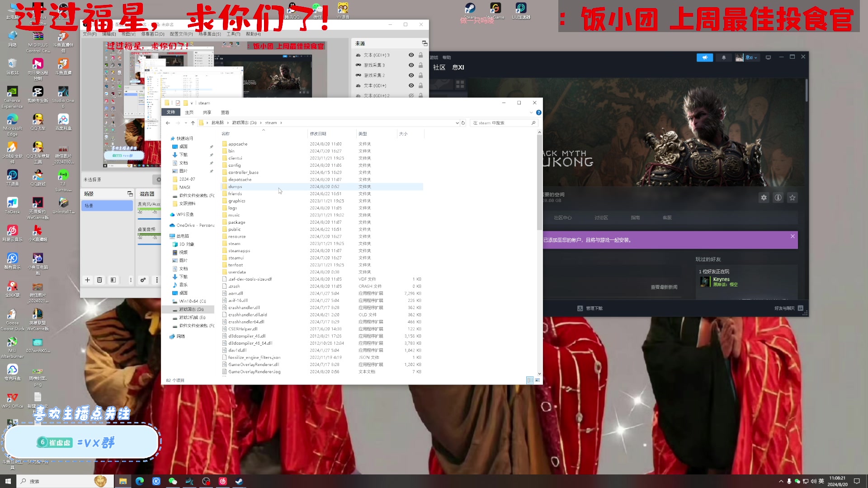Open OBS 工具(T) menu

233,34
